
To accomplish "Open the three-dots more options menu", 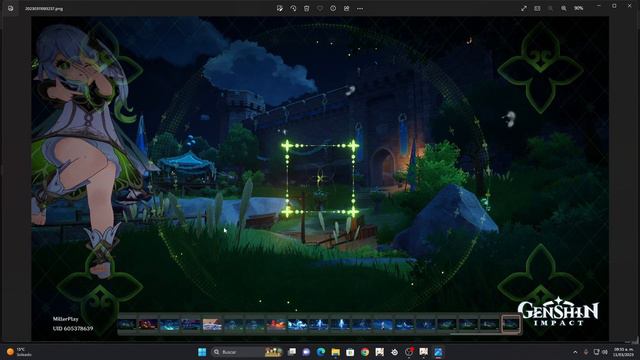I will pyautogui.click(x=360, y=8).
